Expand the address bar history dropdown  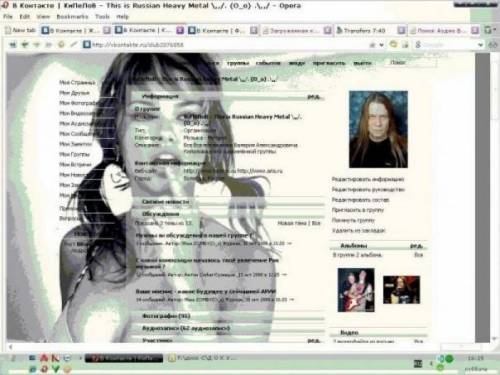point(381,45)
